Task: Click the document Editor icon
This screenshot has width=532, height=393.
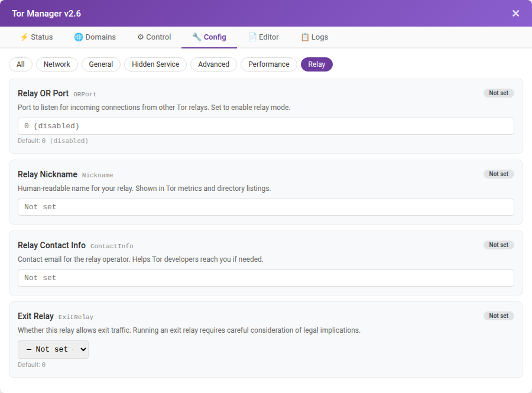Action: pos(252,37)
